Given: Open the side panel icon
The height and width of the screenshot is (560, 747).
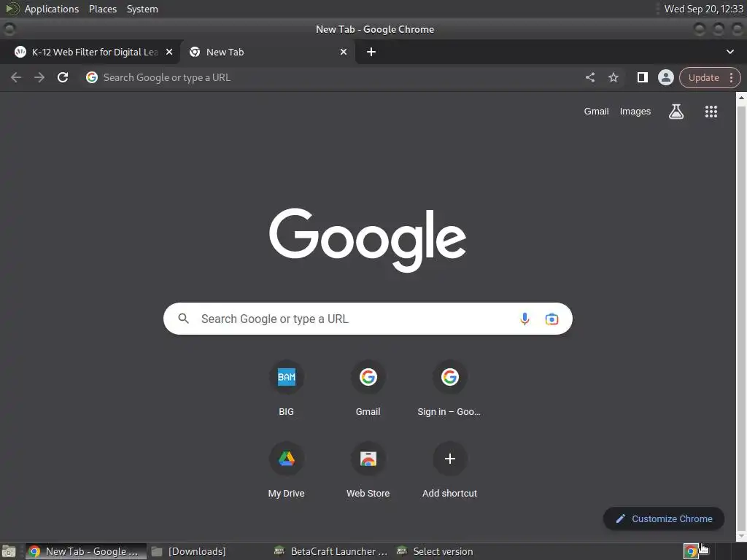Looking at the screenshot, I should tap(642, 77).
